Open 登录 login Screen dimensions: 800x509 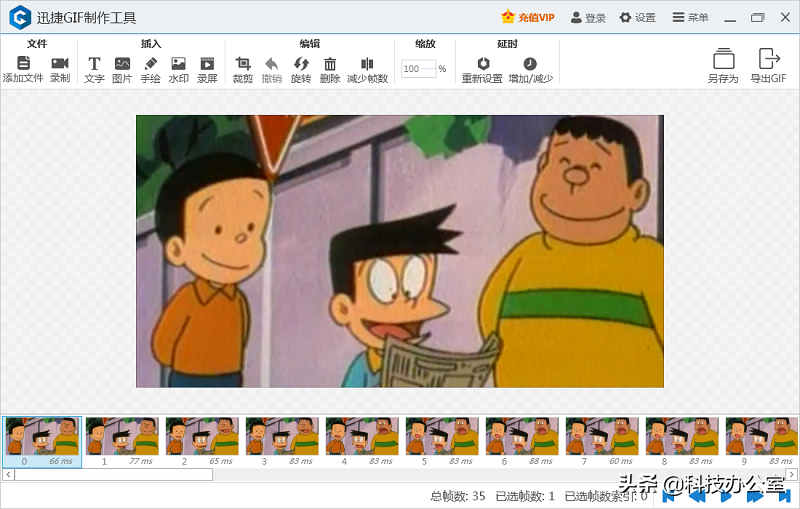click(x=588, y=18)
